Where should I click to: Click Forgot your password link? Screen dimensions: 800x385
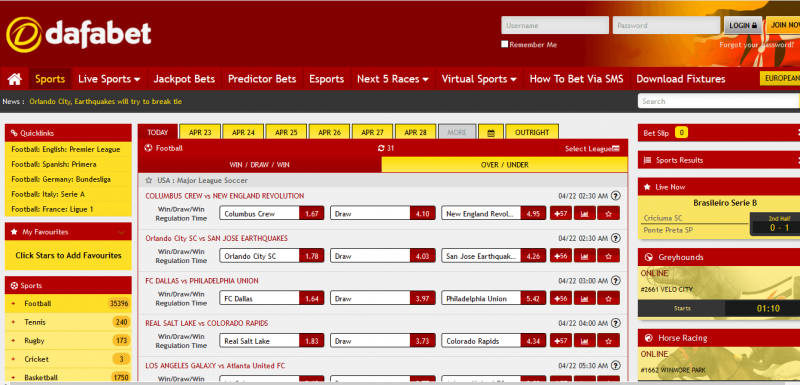click(x=757, y=45)
